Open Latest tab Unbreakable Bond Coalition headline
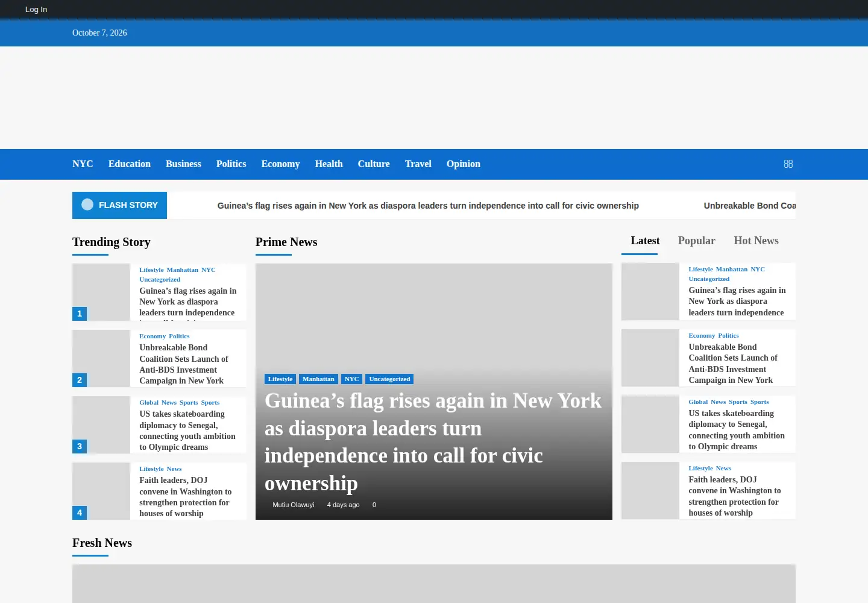Image resolution: width=868 pixels, height=603 pixels. tap(733, 364)
